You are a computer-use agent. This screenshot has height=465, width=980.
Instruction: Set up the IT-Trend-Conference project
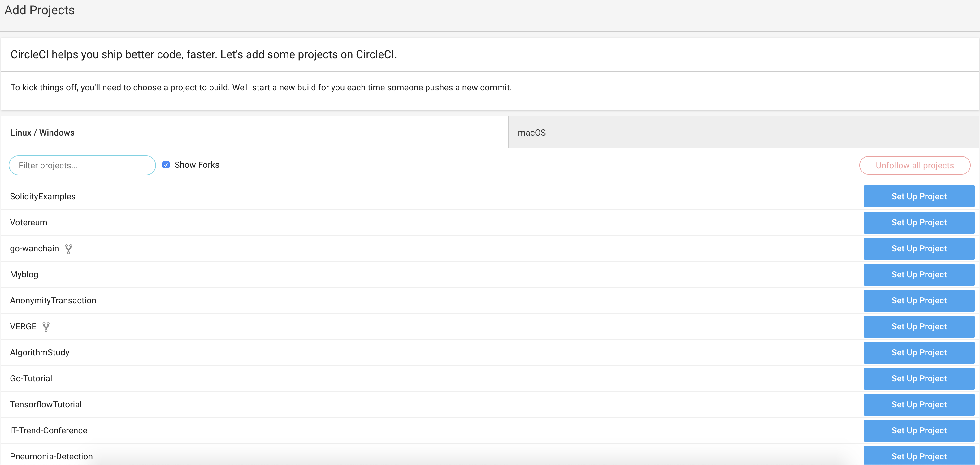pos(919,430)
